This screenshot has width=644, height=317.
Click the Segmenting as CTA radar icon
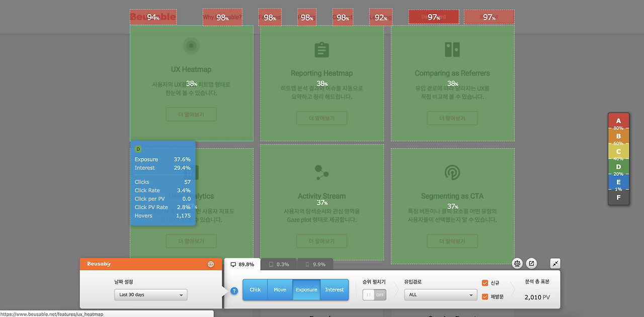(452, 173)
